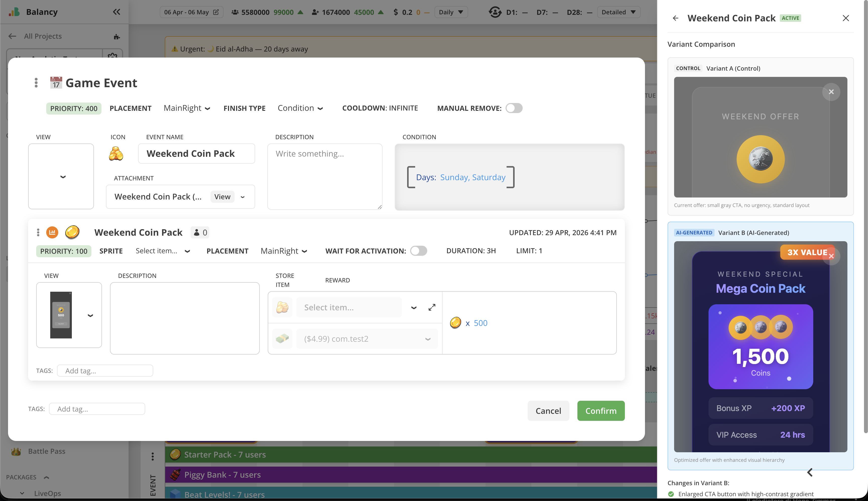Close the Weekend Coin Pack side panel
This screenshot has height=501, width=868.
click(x=846, y=18)
